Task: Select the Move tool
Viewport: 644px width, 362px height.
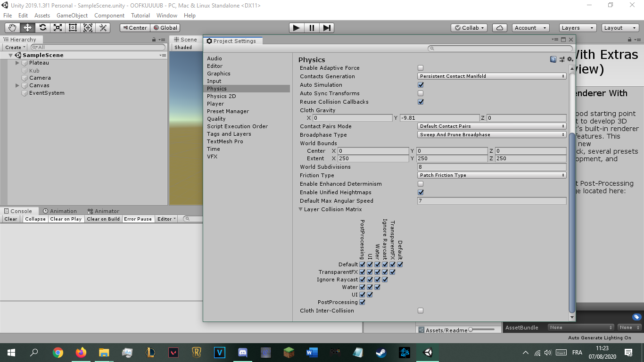Action: [27, 28]
